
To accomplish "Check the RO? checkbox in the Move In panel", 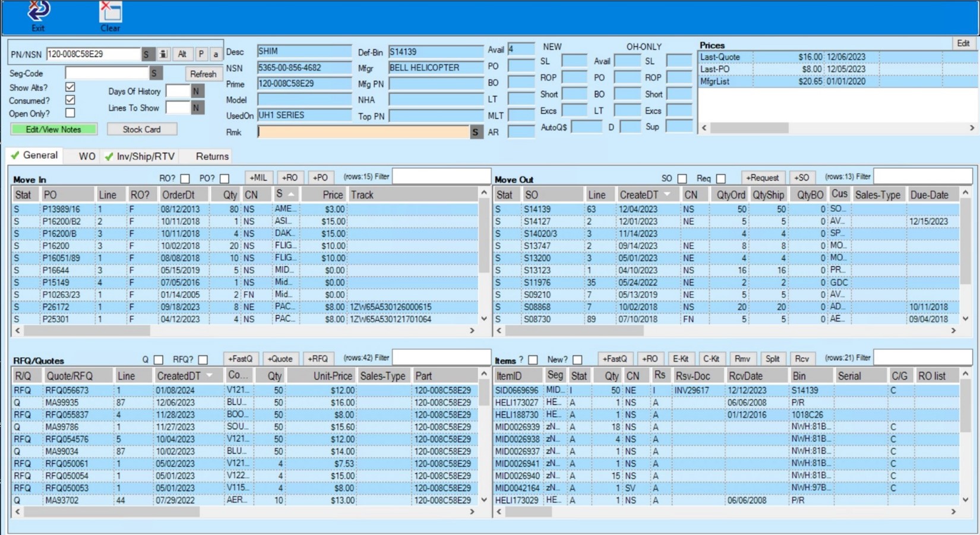I will [185, 178].
